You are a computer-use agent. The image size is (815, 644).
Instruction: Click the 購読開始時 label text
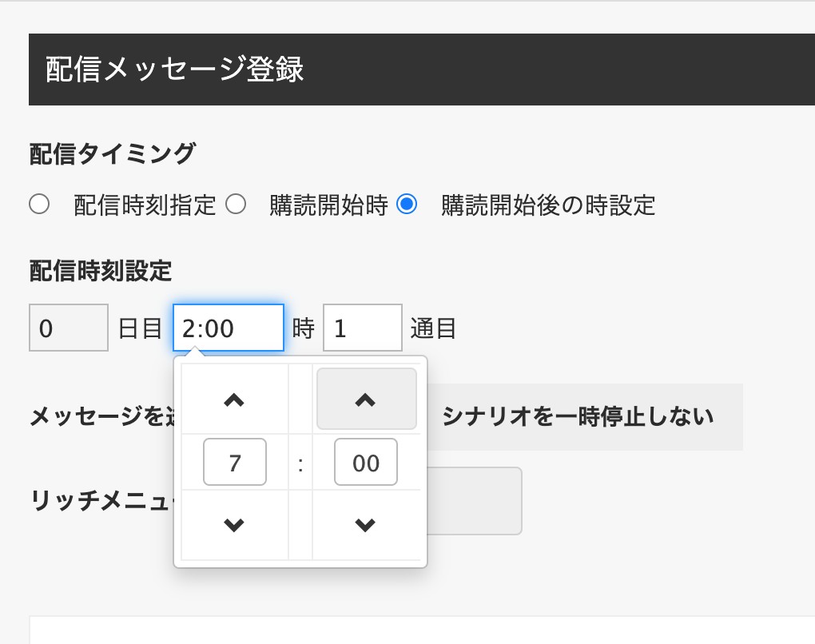pos(328,205)
